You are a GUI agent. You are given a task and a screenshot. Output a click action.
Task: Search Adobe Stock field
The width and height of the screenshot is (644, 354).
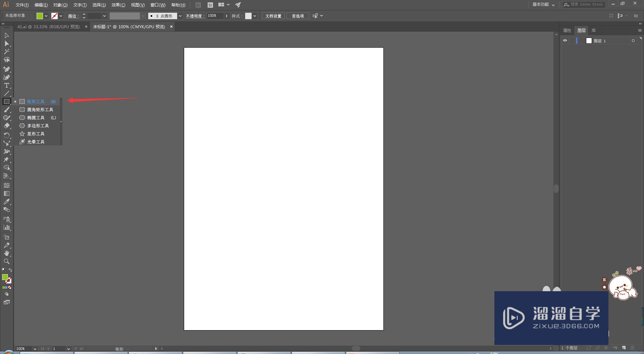click(584, 5)
